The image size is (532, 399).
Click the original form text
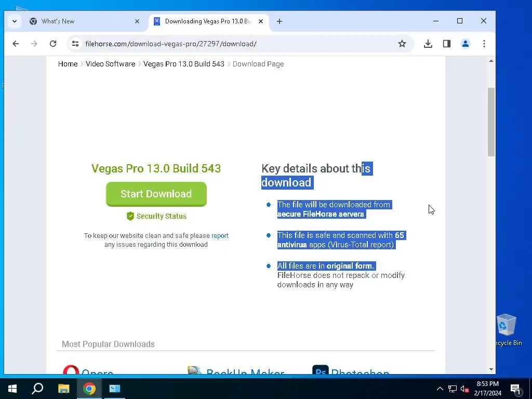pos(350,266)
